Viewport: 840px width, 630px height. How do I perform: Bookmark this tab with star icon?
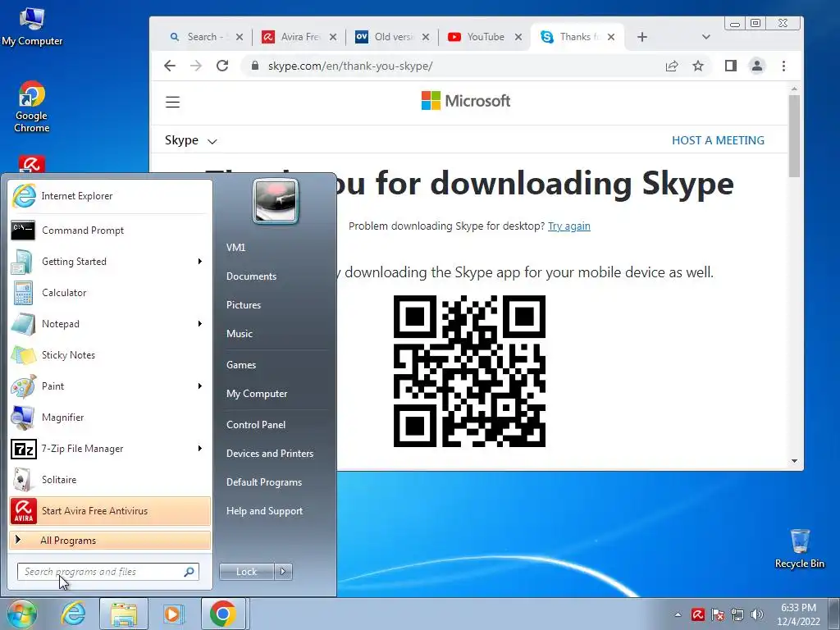point(698,66)
